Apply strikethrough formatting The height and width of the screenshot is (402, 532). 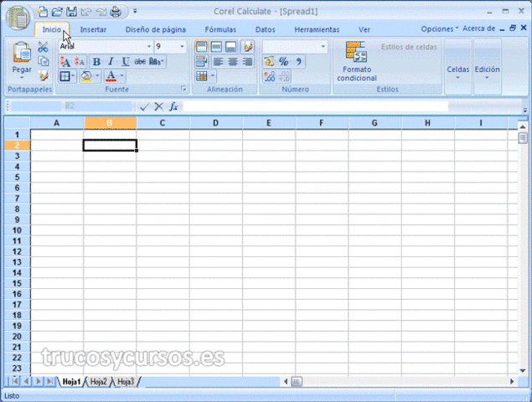click(x=140, y=61)
